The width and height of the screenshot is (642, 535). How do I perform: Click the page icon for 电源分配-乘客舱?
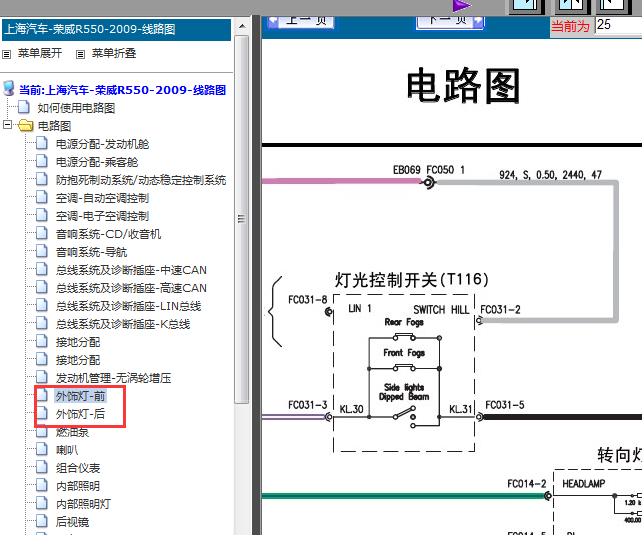(x=41, y=161)
